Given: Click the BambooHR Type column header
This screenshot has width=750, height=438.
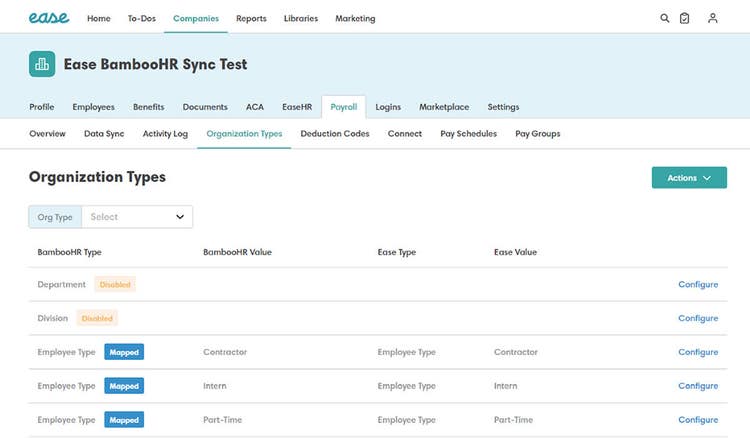Looking at the screenshot, I should click(x=69, y=252).
